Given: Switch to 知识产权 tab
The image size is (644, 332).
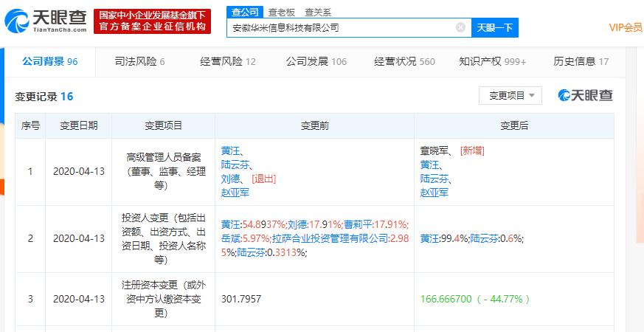Looking at the screenshot, I should (x=492, y=61).
